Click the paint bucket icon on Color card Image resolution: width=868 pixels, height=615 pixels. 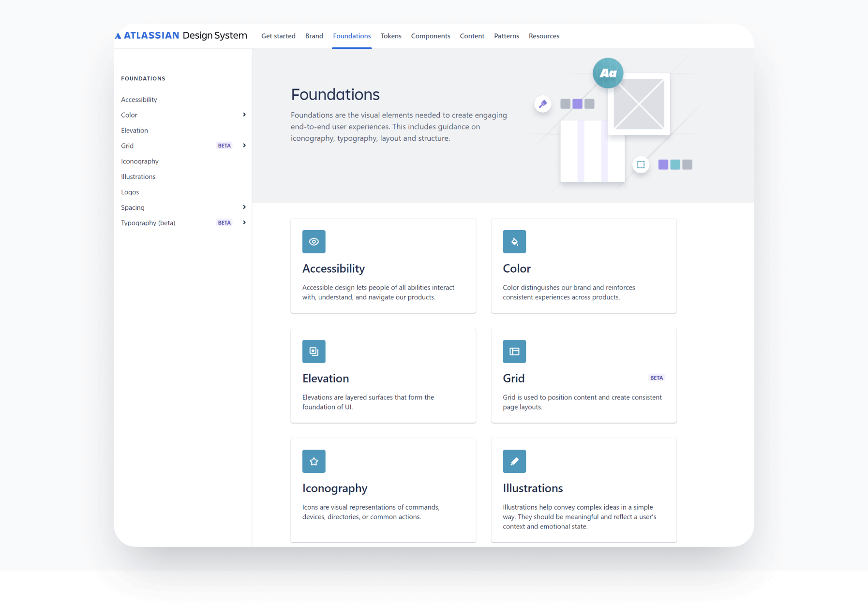pyautogui.click(x=514, y=242)
